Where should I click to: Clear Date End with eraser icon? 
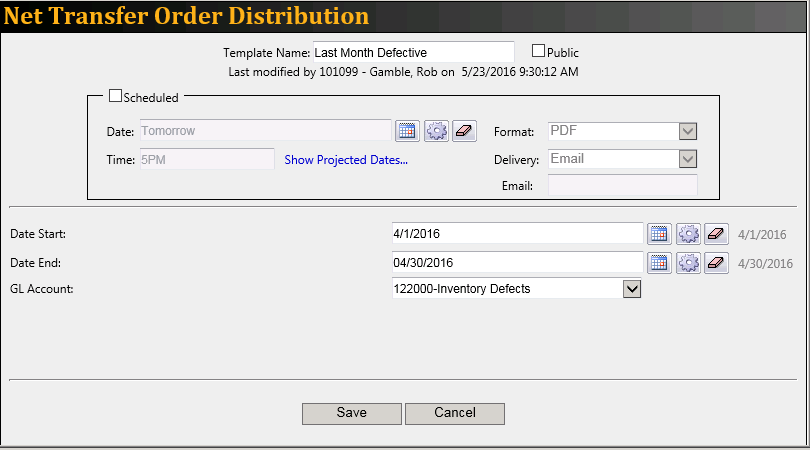(716, 263)
